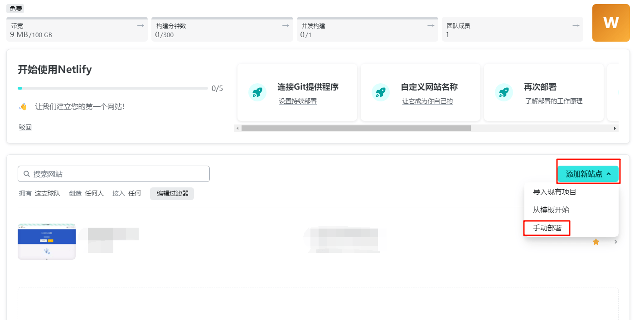Click the scrollbar's right arrow under the cards
The width and height of the screenshot is (644, 320).
coord(615,129)
